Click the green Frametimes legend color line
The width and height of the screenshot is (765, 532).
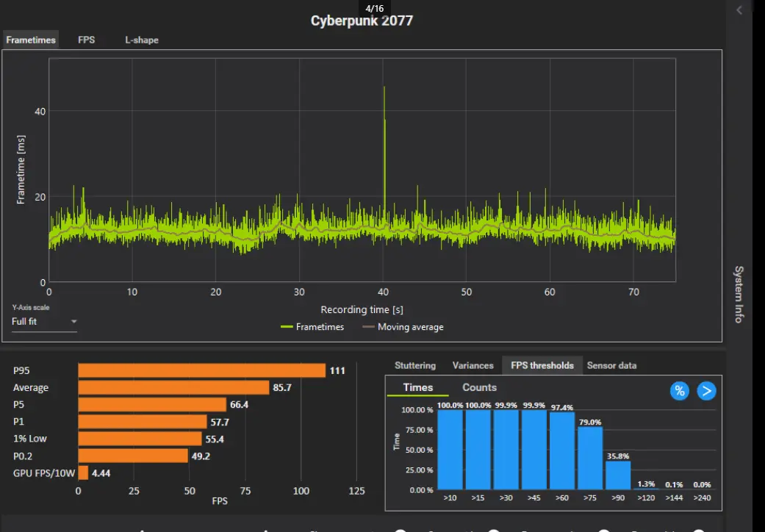point(287,327)
